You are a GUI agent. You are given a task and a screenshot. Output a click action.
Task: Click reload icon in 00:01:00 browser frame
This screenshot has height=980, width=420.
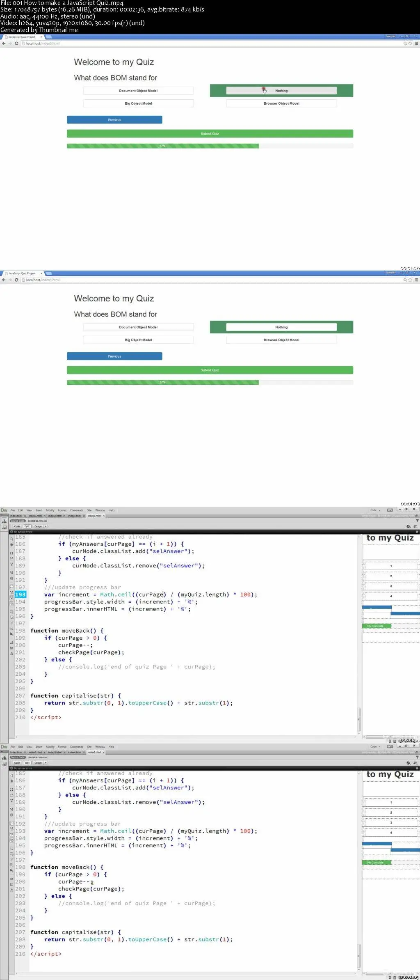(16, 44)
